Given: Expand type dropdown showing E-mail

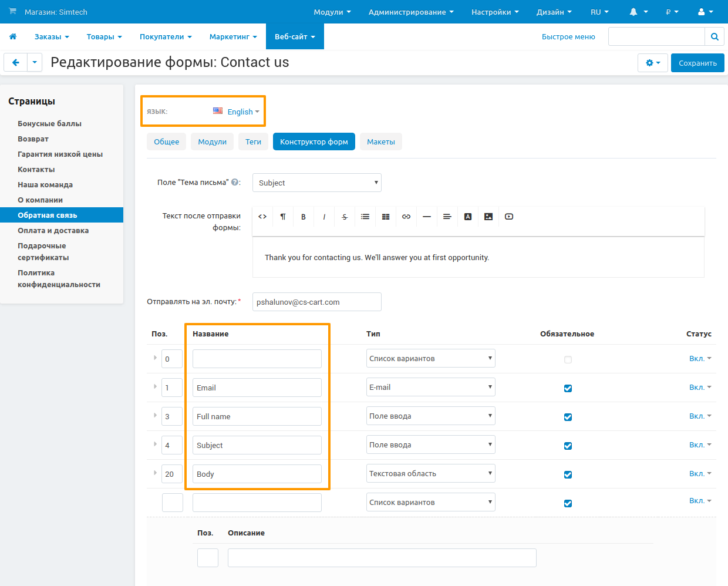Looking at the screenshot, I should tap(430, 388).
